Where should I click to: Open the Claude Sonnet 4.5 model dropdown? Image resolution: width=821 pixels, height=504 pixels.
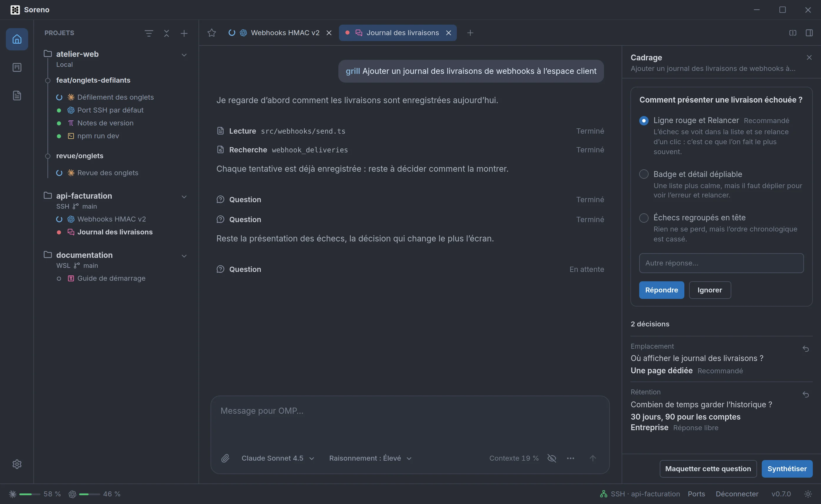(278, 458)
